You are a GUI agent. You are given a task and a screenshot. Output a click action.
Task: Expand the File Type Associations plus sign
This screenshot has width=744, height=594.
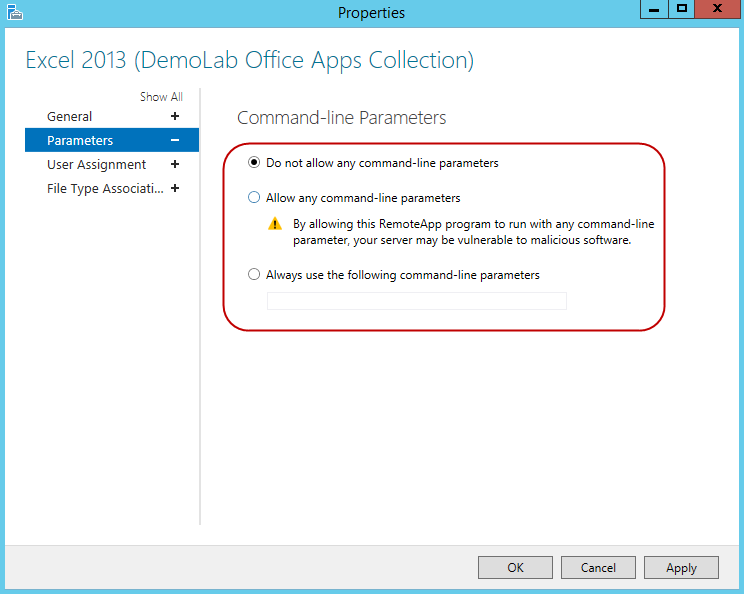175,189
